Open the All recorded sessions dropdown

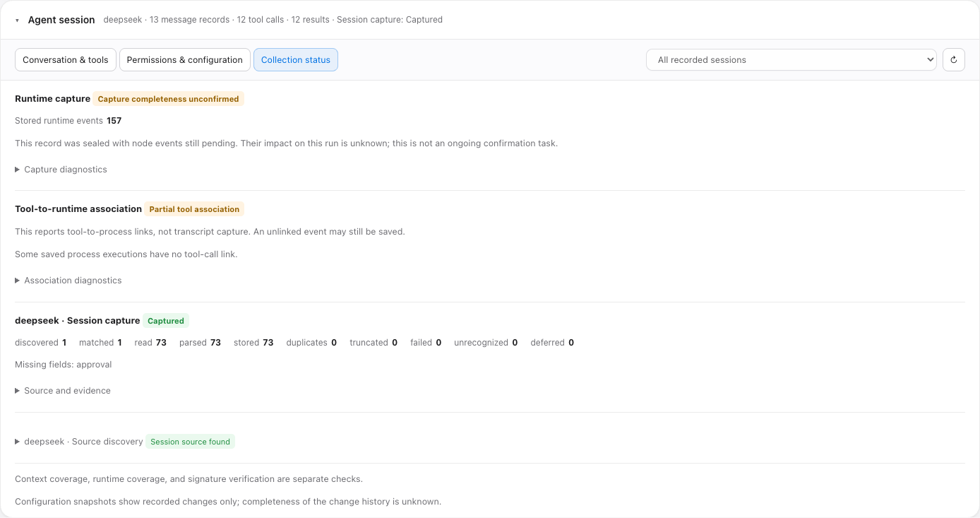791,60
